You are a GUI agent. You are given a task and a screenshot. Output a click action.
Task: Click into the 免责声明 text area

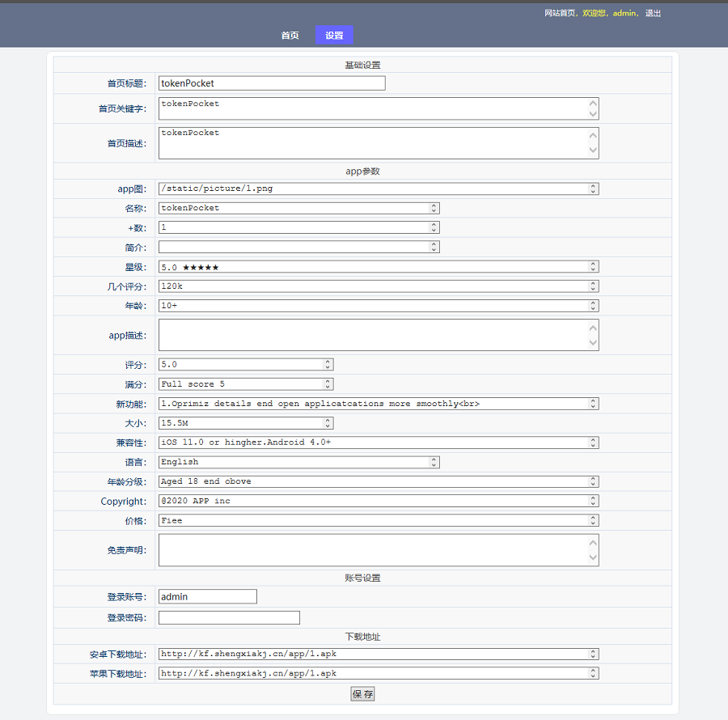point(379,550)
